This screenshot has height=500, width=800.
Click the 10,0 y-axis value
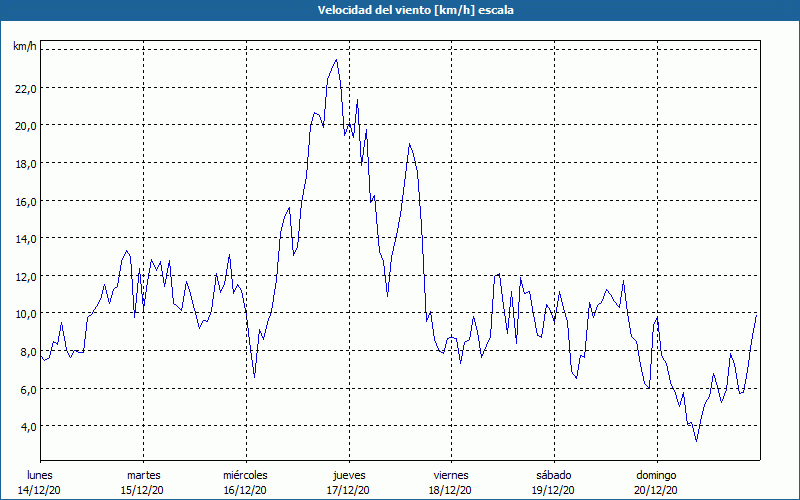point(26,313)
